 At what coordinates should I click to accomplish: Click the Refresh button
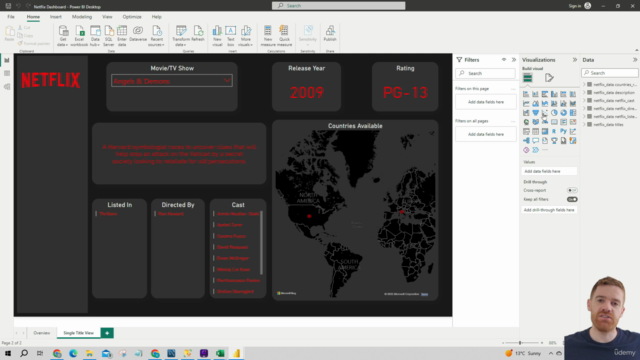(198, 33)
